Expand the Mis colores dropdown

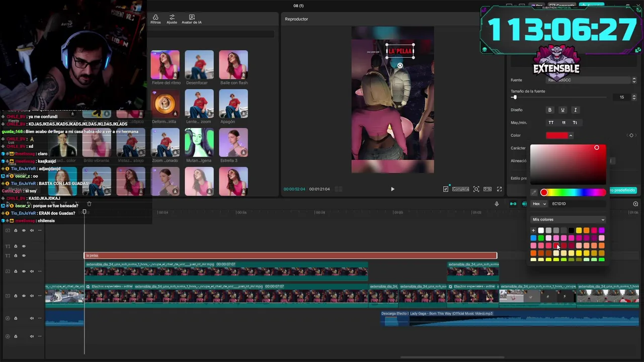pyautogui.click(x=569, y=220)
